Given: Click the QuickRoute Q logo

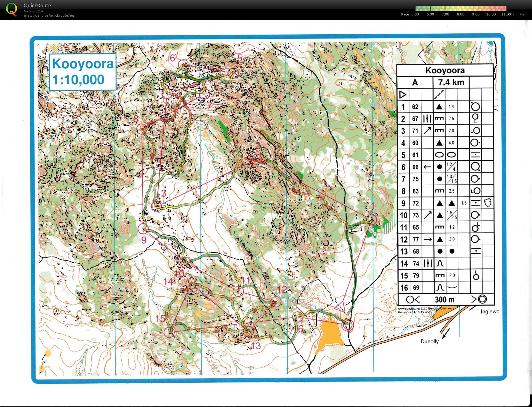Looking at the screenshot, I should click(12, 9).
